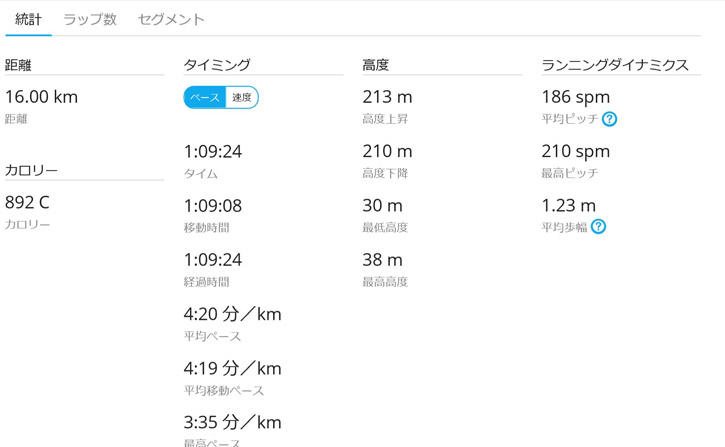Open help for 平均歩幅 (average stride length)
This screenshot has height=447, width=725.
[x=598, y=227]
